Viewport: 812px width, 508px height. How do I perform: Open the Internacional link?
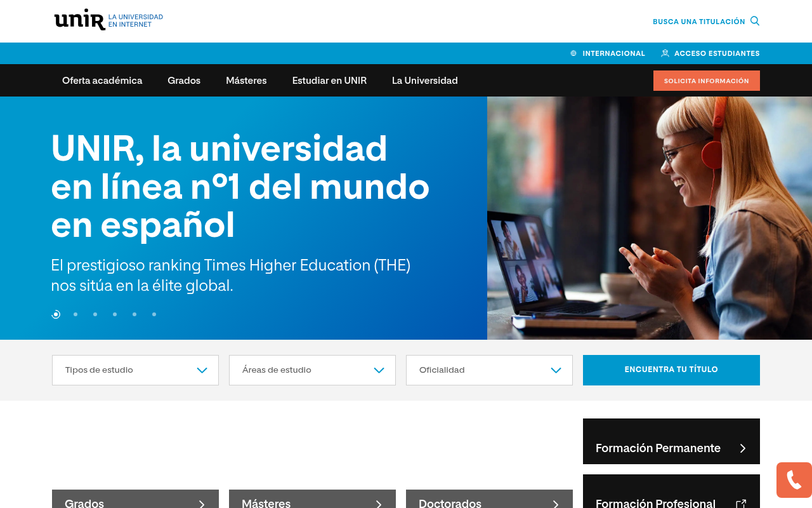(608, 53)
